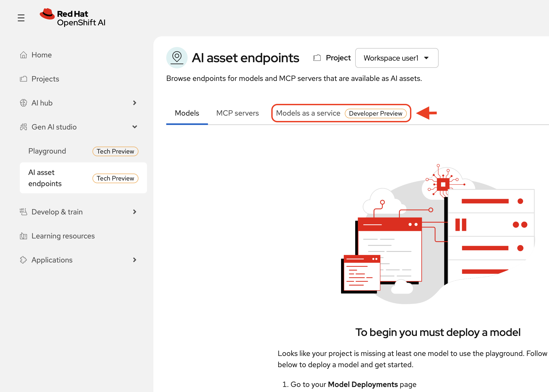Viewport: 549px width, 392px height.
Task: Click the Home house icon
Action: pos(24,55)
